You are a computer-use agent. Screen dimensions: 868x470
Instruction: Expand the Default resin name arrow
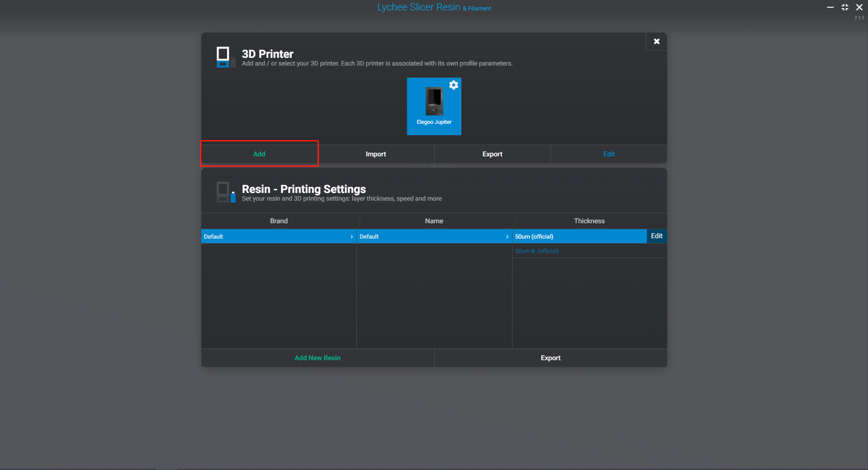point(508,237)
